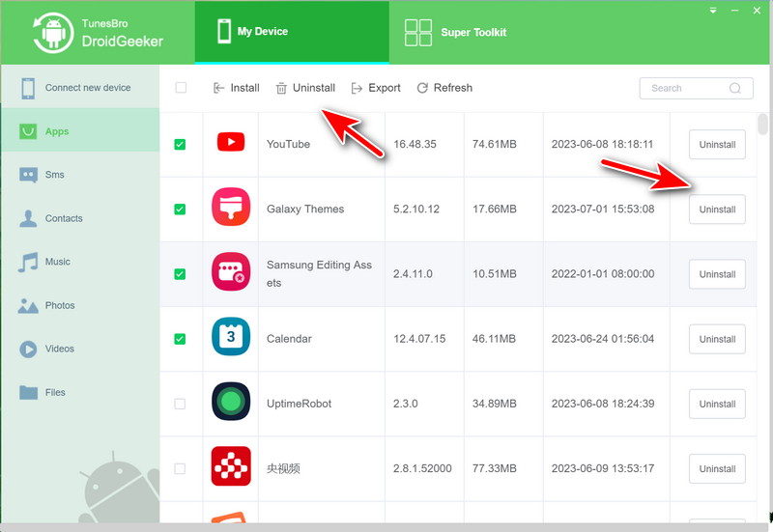The height and width of the screenshot is (532, 773).
Task: Click the YouTube app name
Action: (x=288, y=144)
